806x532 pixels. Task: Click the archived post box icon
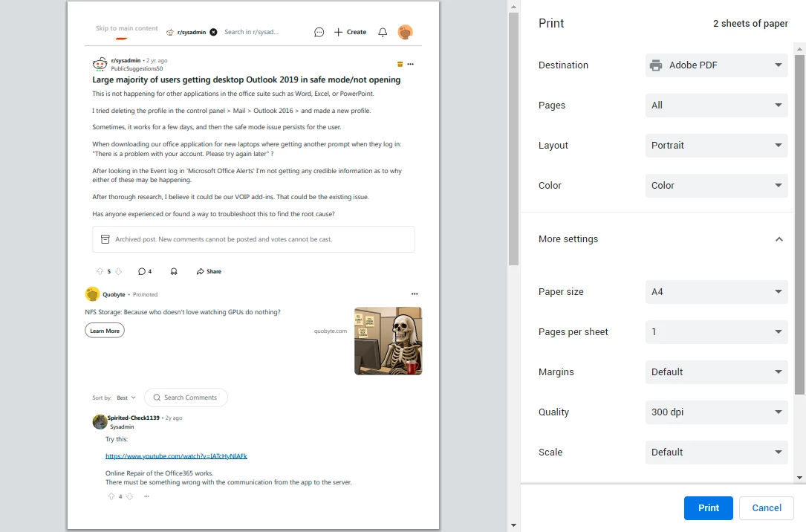(105, 239)
